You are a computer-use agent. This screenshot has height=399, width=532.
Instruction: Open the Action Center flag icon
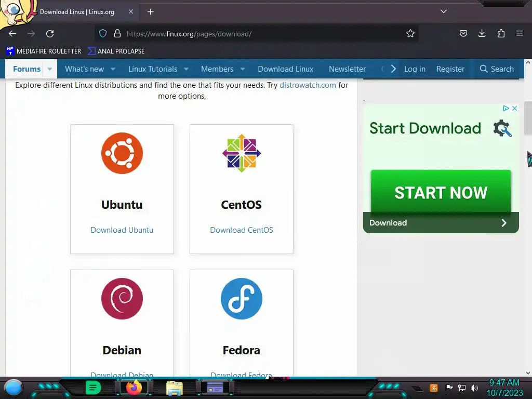point(449,388)
